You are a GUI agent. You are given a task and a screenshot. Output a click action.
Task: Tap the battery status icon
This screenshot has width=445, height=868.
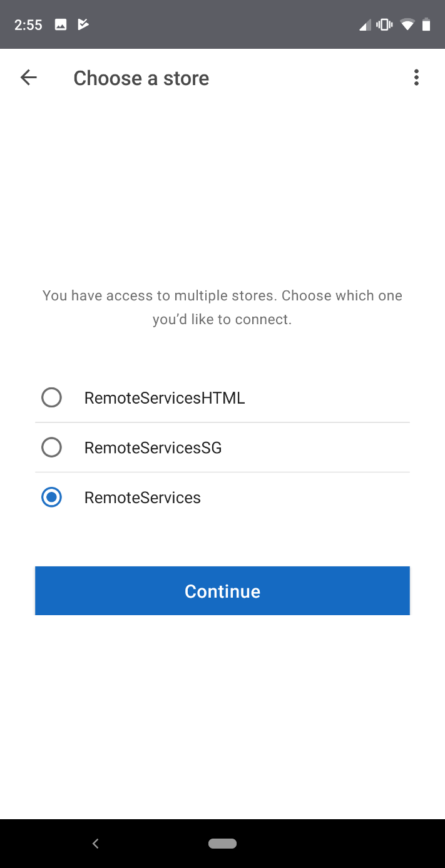click(426, 25)
